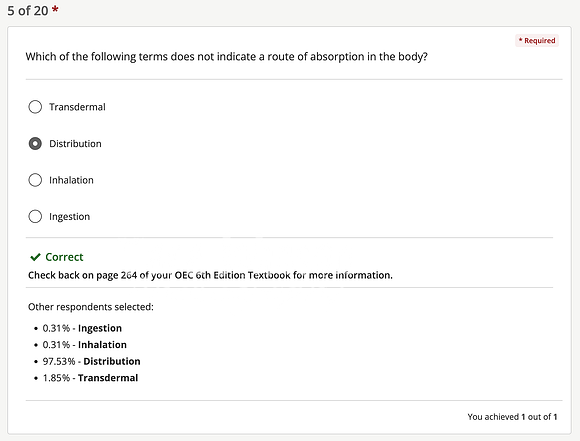Image resolution: width=580 pixels, height=441 pixels.
Task: Click the red asterisk beside 5 of 20
Action: (x=55, y=9)
